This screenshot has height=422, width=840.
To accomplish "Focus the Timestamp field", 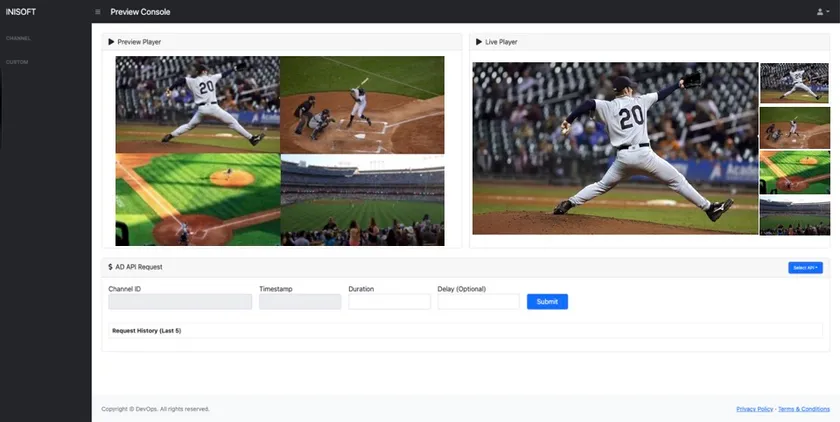I will pyautogui.click(x=300, y=302).
